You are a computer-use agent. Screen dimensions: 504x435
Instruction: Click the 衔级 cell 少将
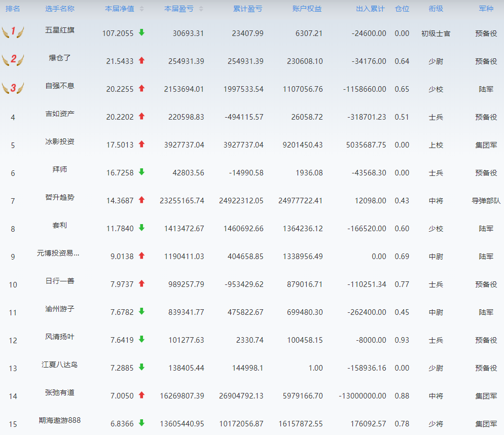pos(436,424)
